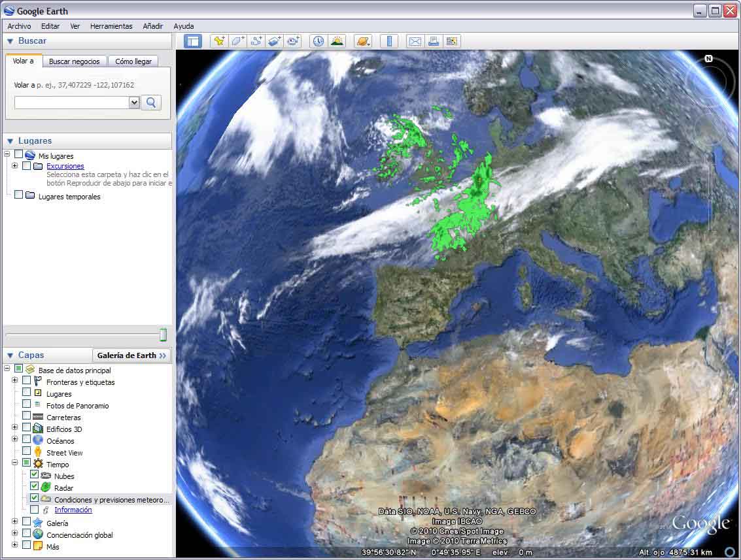Record a tour with the camera icon
This screenshot has width=741, height=560.
293,41
